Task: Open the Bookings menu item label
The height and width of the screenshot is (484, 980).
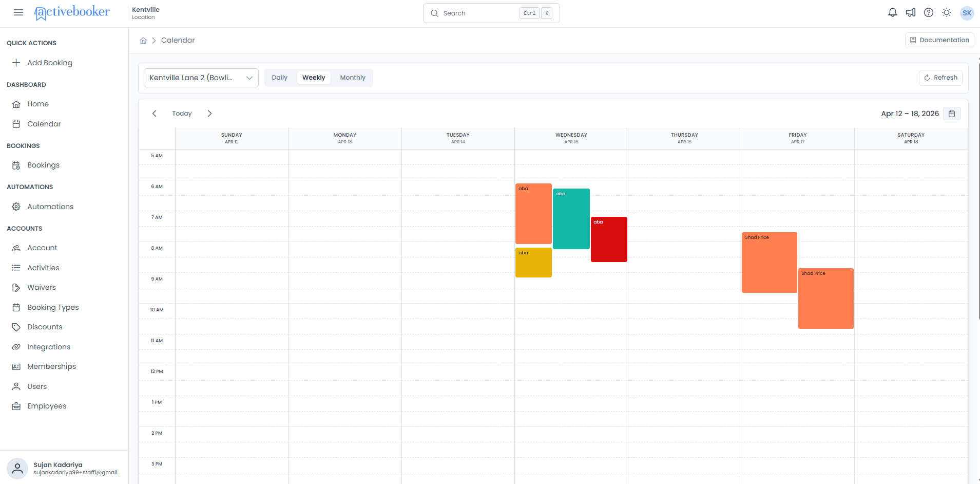Action: coord(44,165)
